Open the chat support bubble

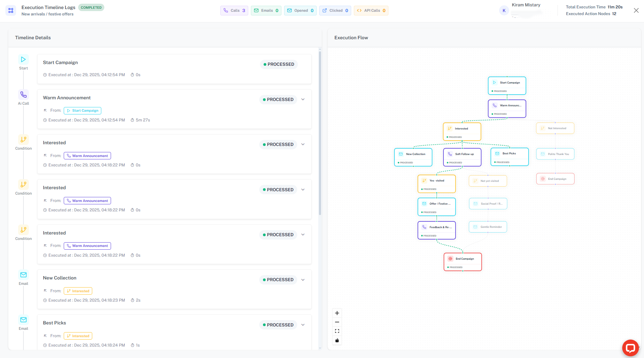coord(630,348)
